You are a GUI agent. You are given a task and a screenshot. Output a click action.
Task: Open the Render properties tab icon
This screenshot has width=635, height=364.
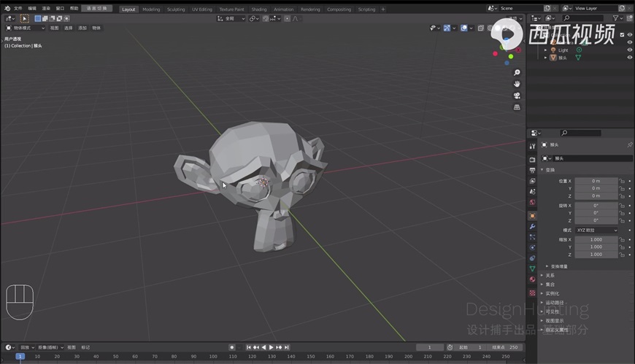[x=533, y=160]
